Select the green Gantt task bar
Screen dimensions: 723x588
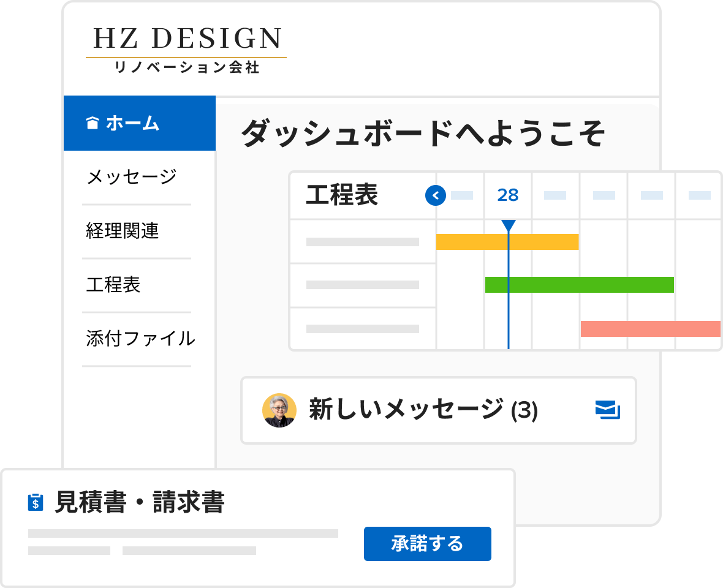click(x=579, y=285)
